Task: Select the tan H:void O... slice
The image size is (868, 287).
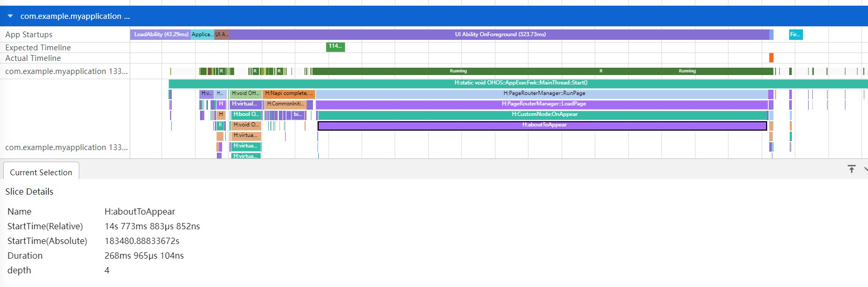Action: point(246,125)
